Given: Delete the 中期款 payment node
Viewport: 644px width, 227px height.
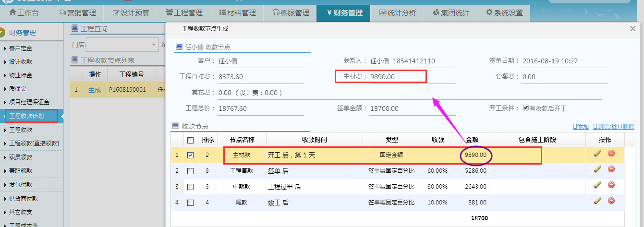Looking at the screenshot, I should 611,185.
